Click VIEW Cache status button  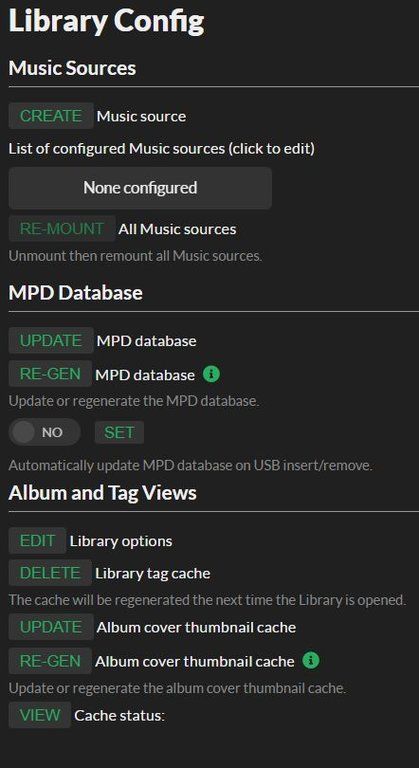tap(40, 715)
